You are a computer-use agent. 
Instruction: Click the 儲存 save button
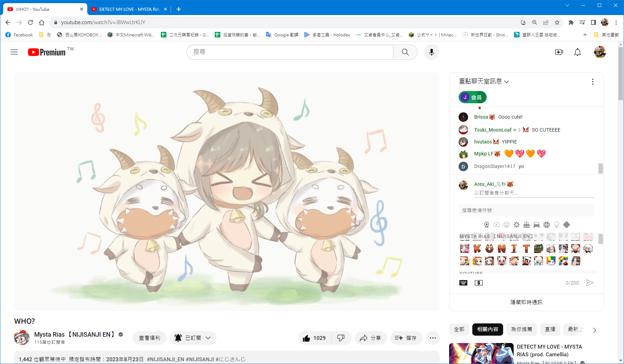[x=406, y=338]
